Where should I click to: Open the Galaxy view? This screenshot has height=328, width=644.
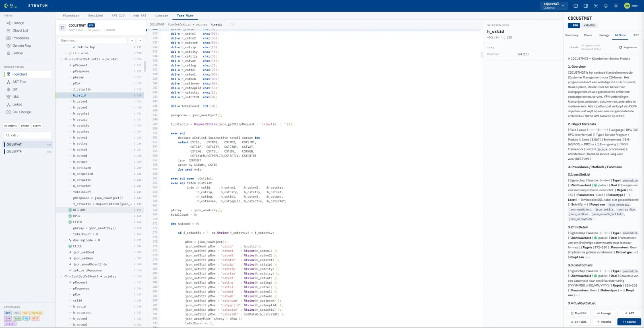pyautogui.click(x=27, y=53)
